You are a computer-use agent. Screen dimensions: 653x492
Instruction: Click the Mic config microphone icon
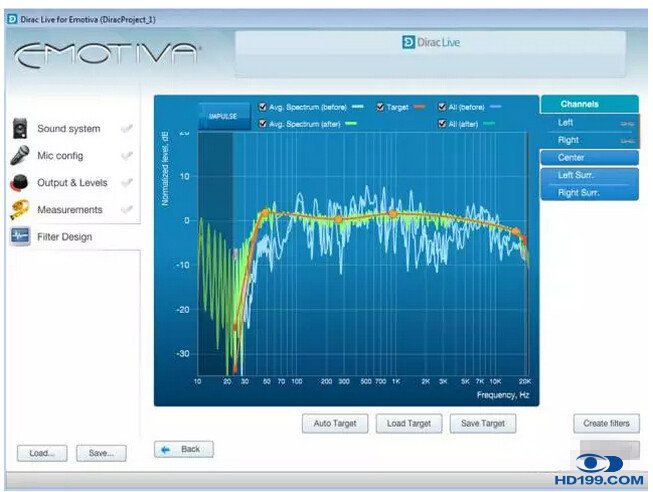(20, 155)
